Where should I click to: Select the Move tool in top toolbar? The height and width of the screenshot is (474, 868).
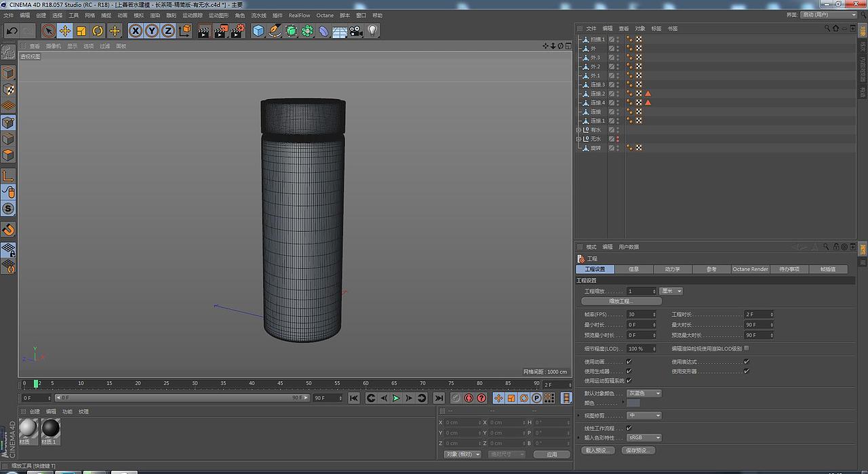[65, 31]
